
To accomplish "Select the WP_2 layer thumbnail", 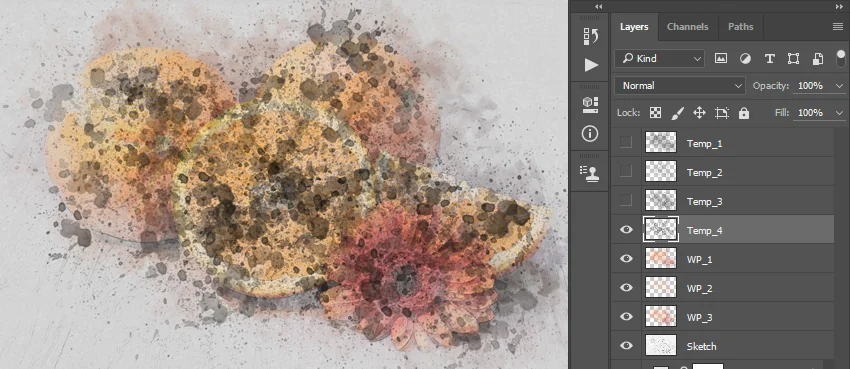I will coord(661,287).
